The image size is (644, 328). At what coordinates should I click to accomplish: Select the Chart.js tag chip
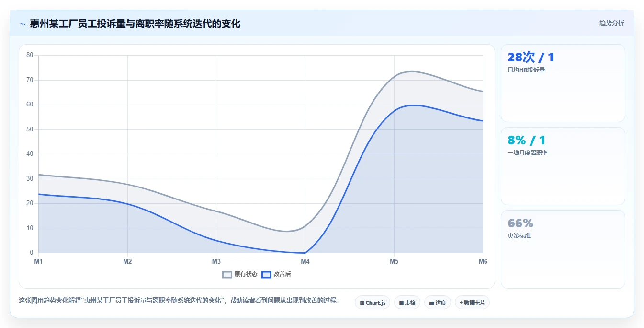373,303
